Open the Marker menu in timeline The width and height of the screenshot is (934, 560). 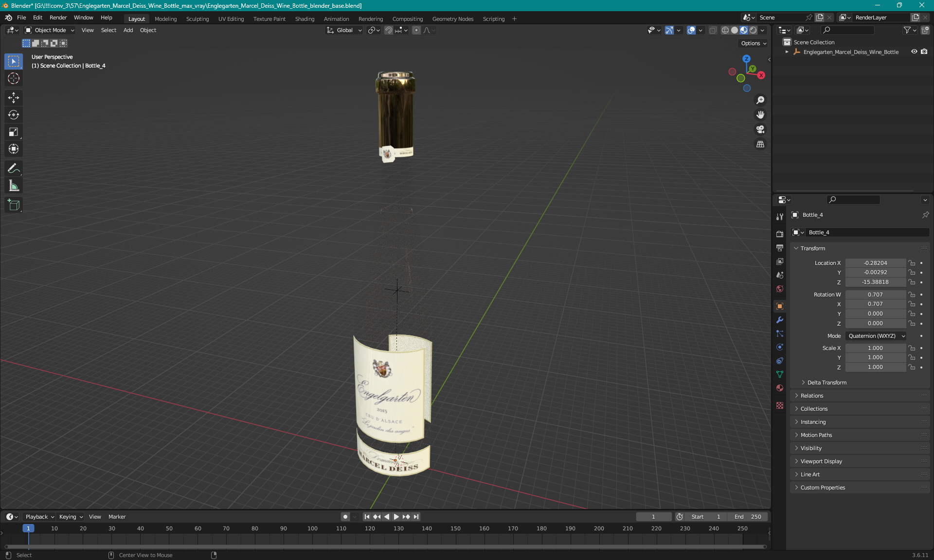pyautogui.click(x=117, y=517)
